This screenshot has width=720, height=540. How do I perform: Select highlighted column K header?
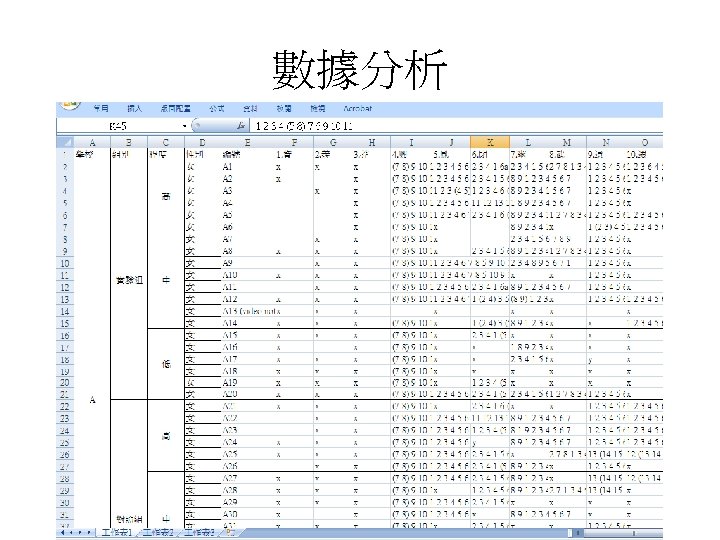490,142
